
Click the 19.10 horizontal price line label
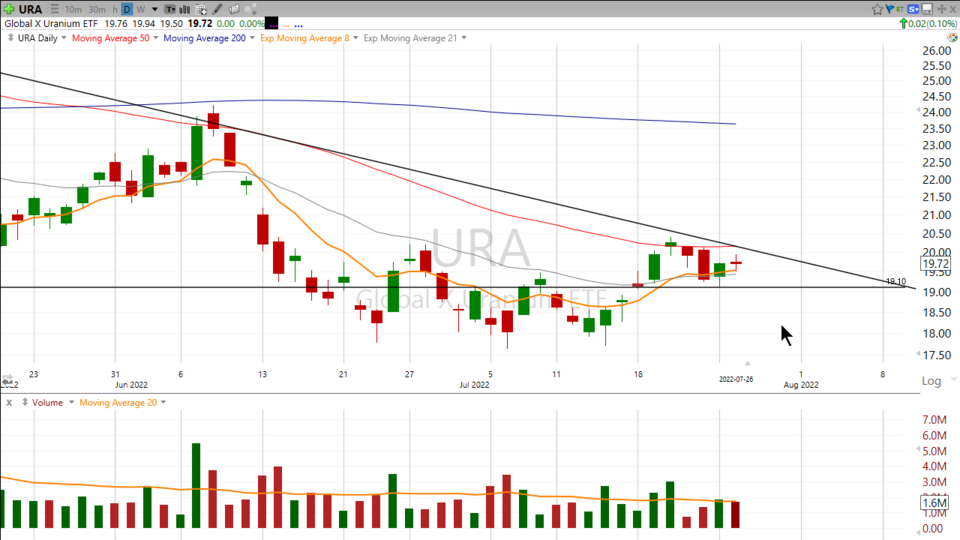click(x=895, y=282)
